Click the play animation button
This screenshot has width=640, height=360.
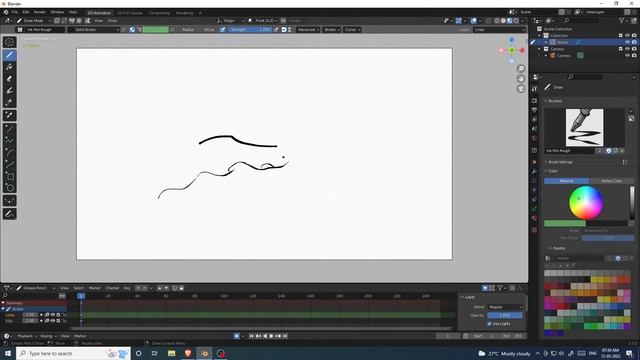point(271,336)
